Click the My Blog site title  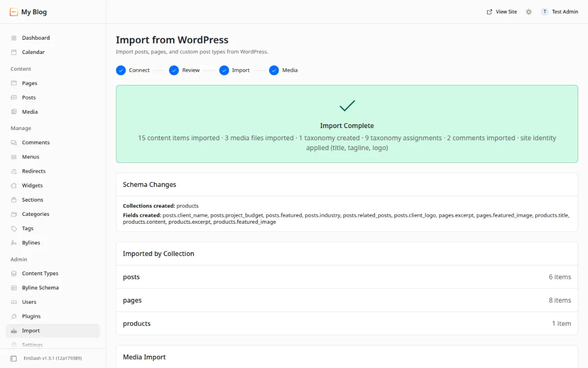point(34,12)
